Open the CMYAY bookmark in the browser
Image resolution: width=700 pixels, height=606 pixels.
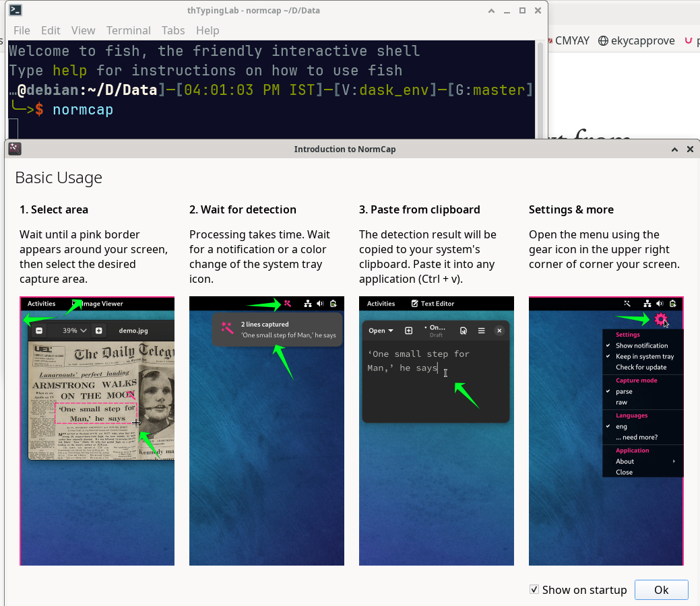click(x=572, y=40)
